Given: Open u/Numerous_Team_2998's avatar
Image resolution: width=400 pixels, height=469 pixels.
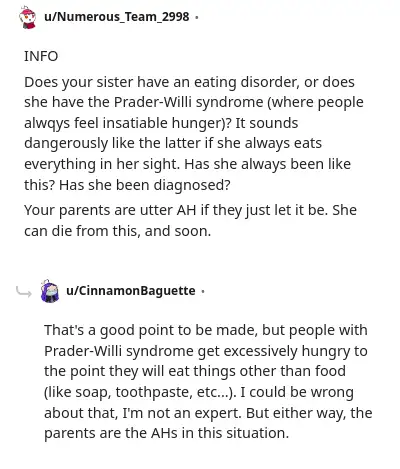Looking at the screenshot, I should 28,18.
